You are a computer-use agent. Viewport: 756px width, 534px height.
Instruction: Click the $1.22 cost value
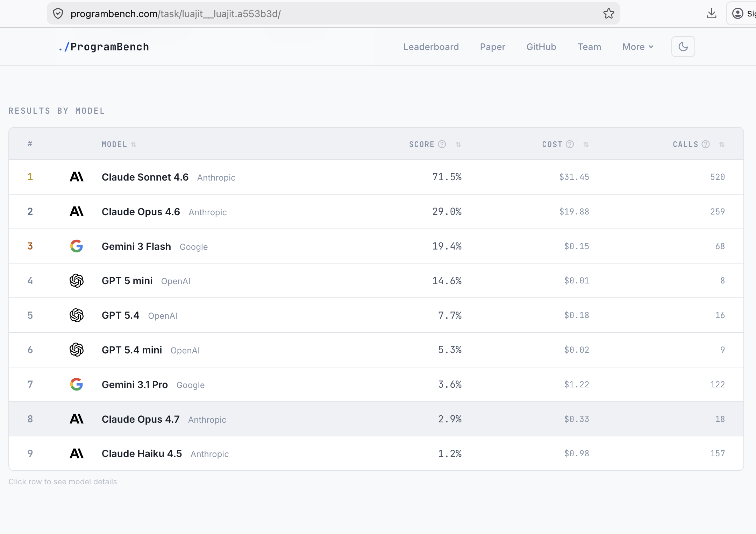click(577, 385)
